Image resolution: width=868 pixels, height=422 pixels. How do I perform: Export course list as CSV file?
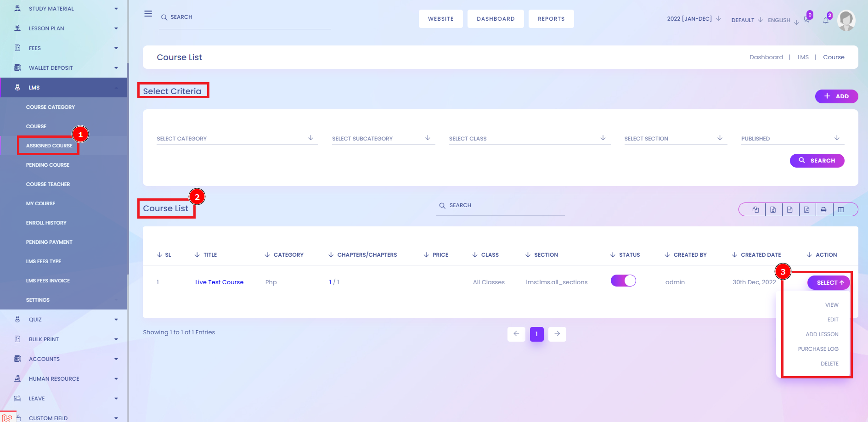(x=790, y=209)
